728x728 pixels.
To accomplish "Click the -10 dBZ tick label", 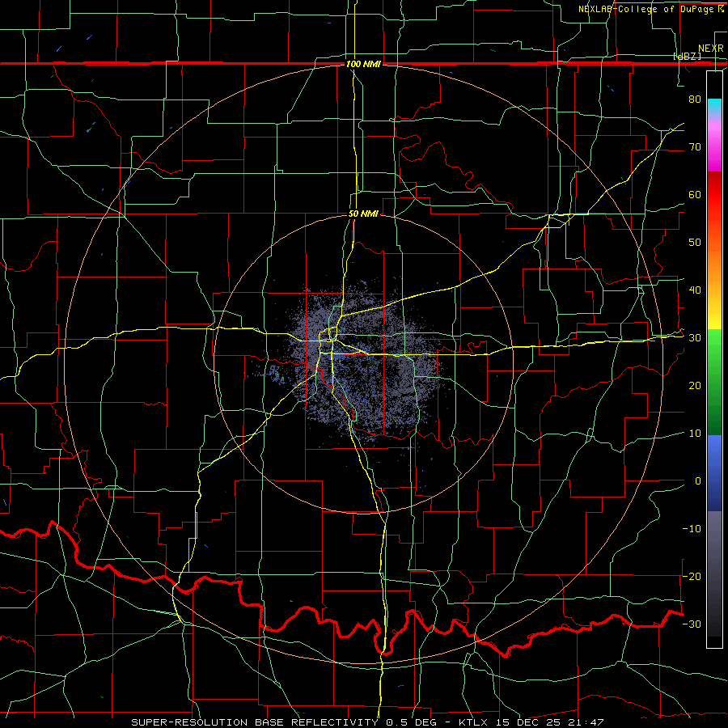I will click(x=692, y=529).
